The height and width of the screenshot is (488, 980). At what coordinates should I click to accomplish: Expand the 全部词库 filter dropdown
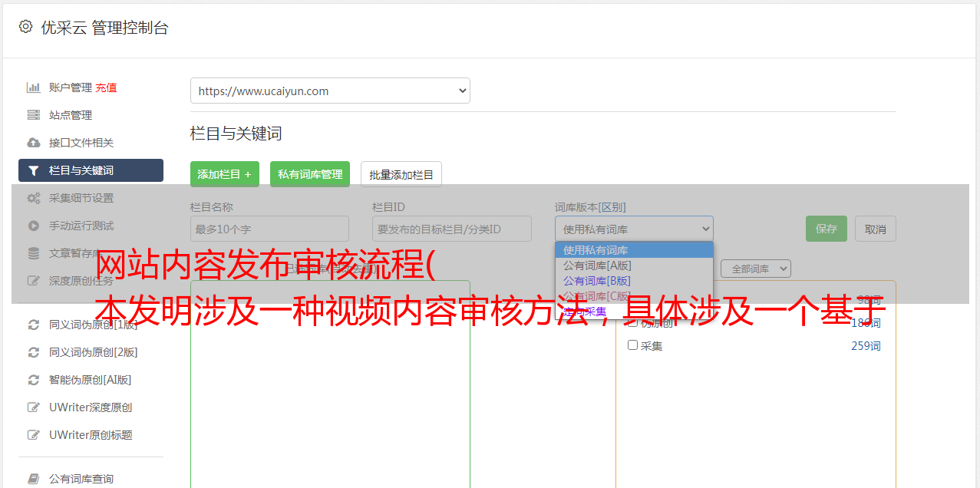coord(755,269)
